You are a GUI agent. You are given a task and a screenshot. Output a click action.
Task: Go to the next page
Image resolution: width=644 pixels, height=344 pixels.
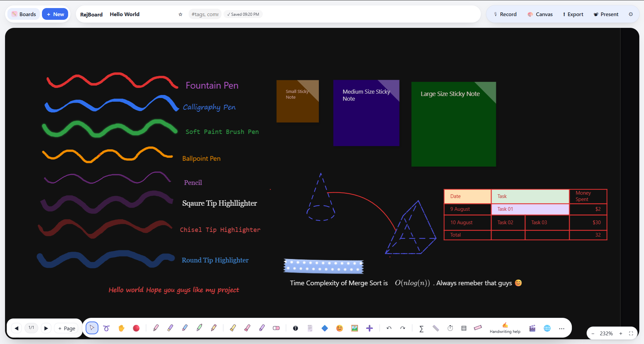[46, 328]
